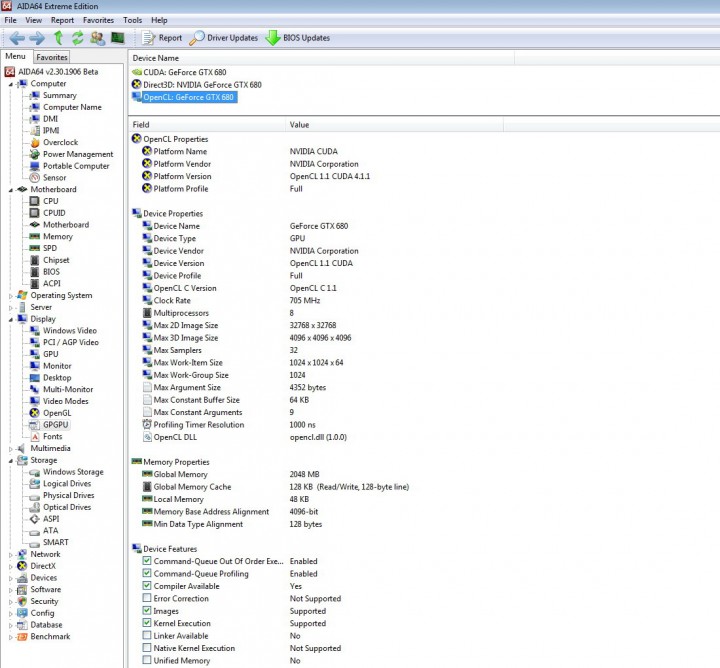Open Summary under Computer
Viewport: 720px width, 668px height.
[x=59, y=95]
